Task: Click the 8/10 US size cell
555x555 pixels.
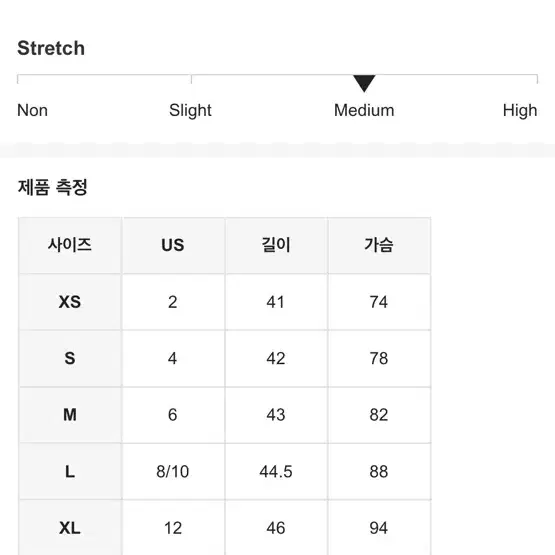Action: coord(173,471)
